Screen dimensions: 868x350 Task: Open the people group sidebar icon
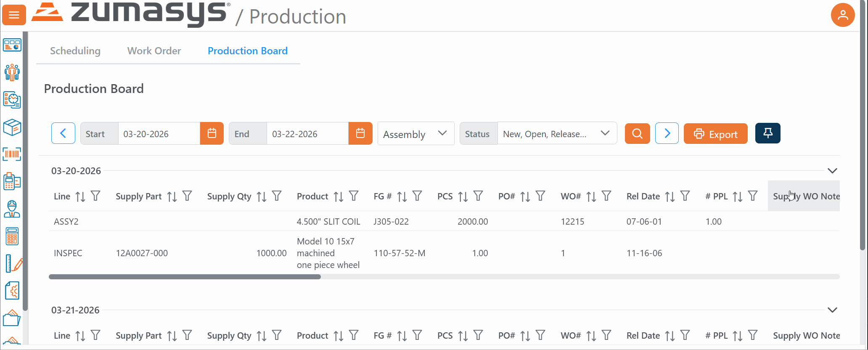coord(12,72)
